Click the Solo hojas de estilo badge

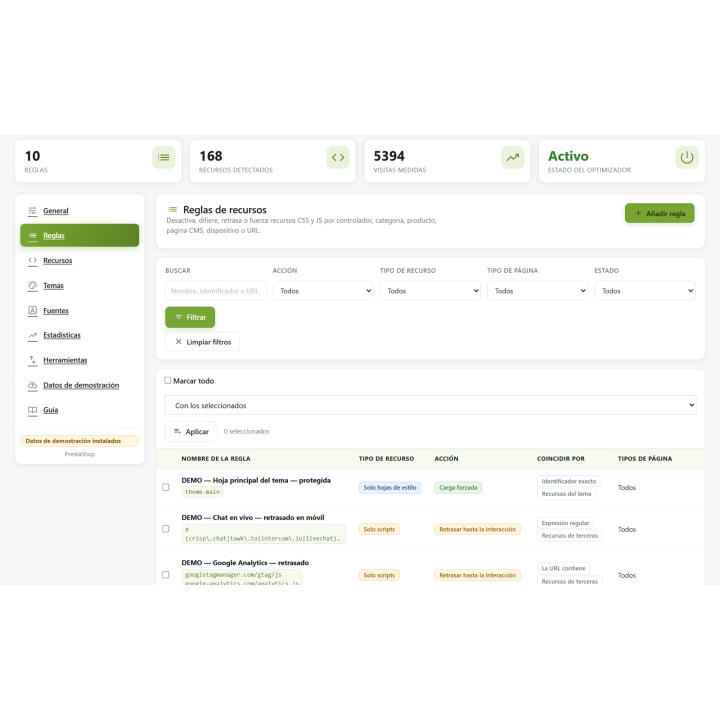[x=390, y=488]
